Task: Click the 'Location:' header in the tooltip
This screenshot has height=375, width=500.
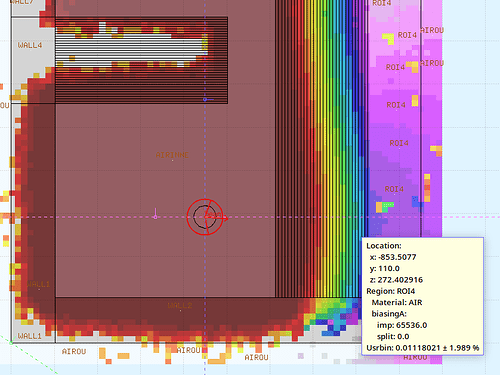Action: 384,246
